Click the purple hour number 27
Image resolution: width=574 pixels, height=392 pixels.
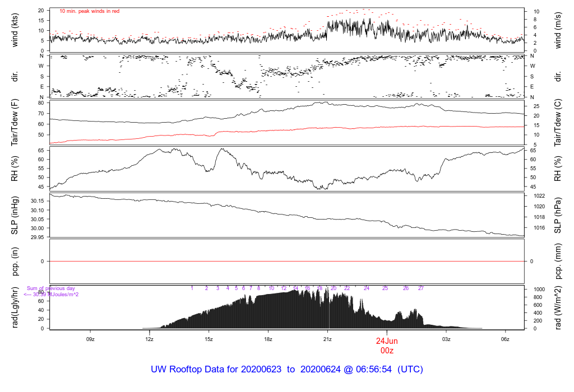tap(421, 288)
